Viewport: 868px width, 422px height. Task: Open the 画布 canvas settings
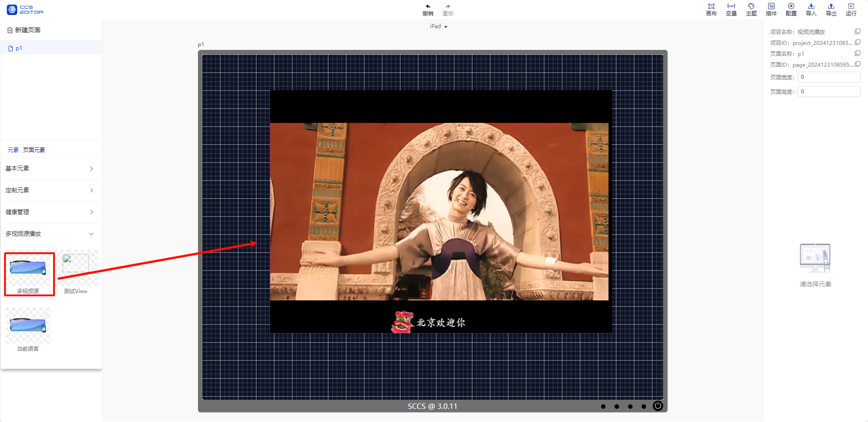tap(711, 10)
